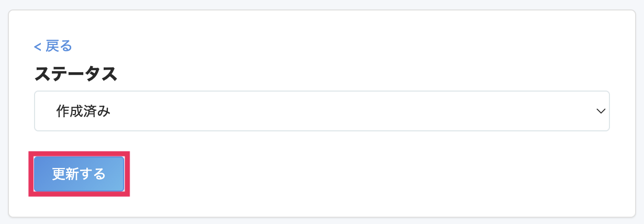Click the button highlighted with the red border
644x224 pixels.
(x=79, y=174)
